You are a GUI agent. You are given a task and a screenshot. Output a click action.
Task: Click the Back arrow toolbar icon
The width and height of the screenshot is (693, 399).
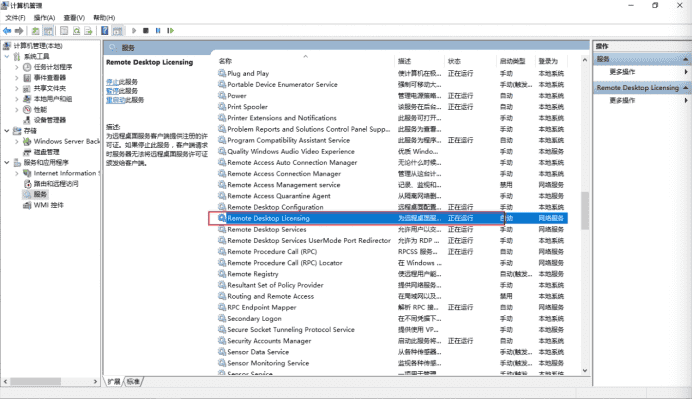click(7, 30)
